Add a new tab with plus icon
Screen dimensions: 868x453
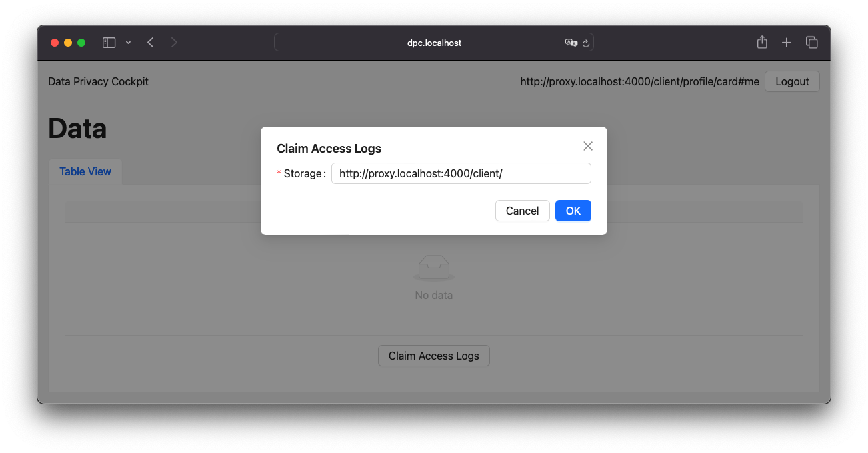(x=787, y=43)
